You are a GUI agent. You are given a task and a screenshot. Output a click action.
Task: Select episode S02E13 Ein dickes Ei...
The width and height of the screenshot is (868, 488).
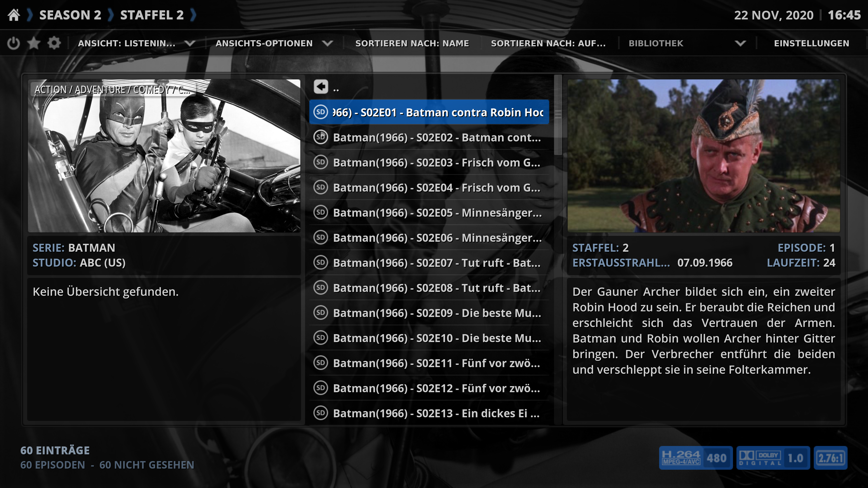point(429,413)
